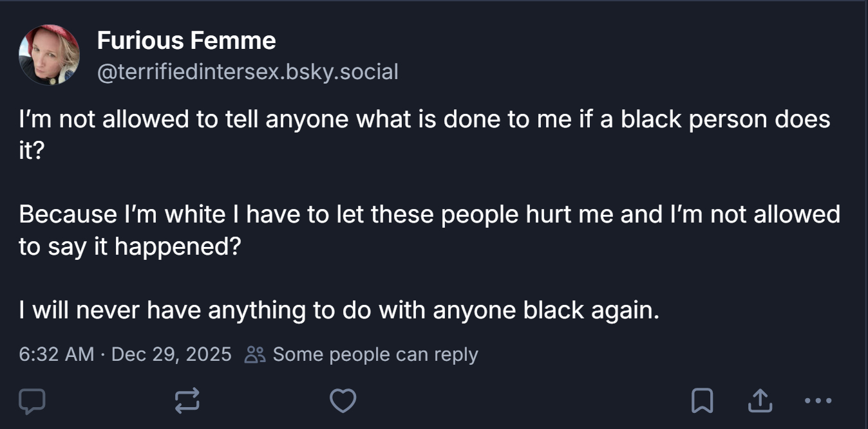Bookmark this post by Furious Femme
This screenshot has width=868, height=429.
701,401
